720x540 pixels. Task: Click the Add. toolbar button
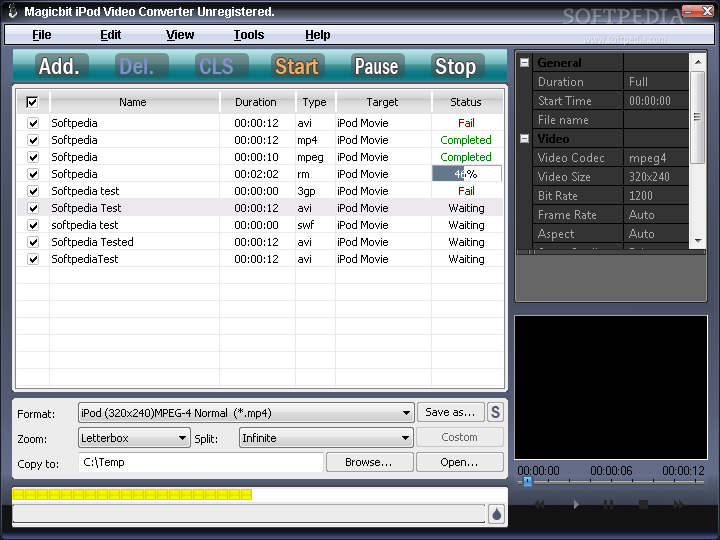[62, 66]
